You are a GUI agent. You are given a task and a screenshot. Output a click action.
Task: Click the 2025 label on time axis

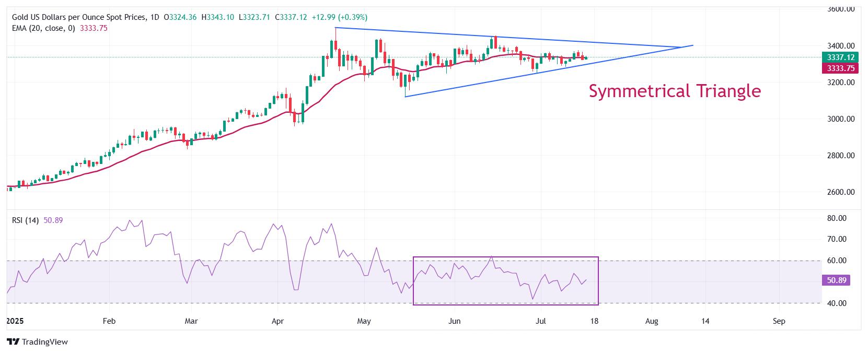point(15,321)
